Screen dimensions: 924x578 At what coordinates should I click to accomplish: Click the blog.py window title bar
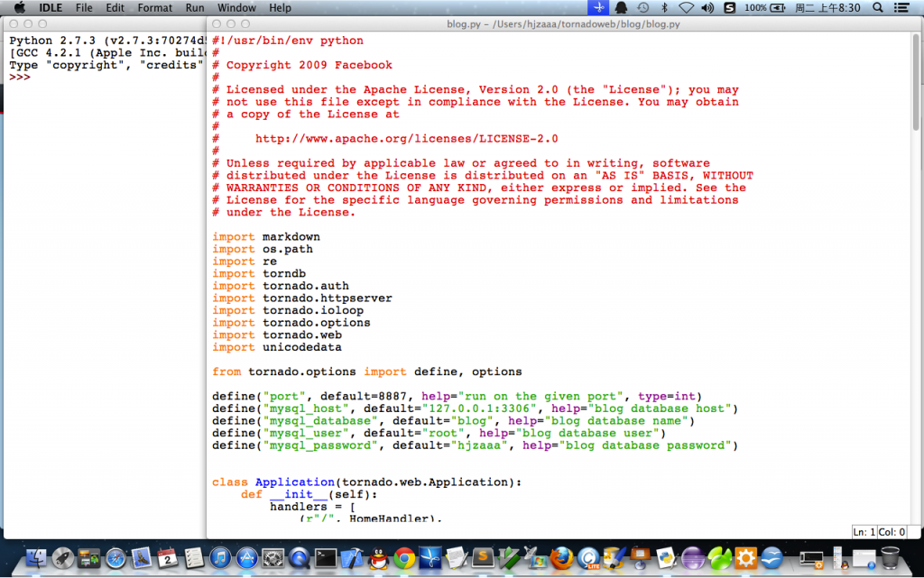tap(563, 24)
